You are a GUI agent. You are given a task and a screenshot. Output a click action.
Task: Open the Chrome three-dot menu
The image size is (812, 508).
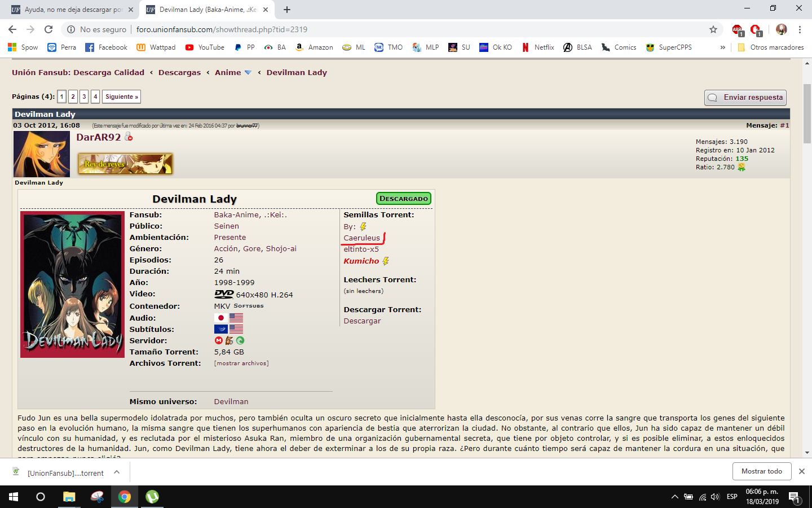(800, 29)
